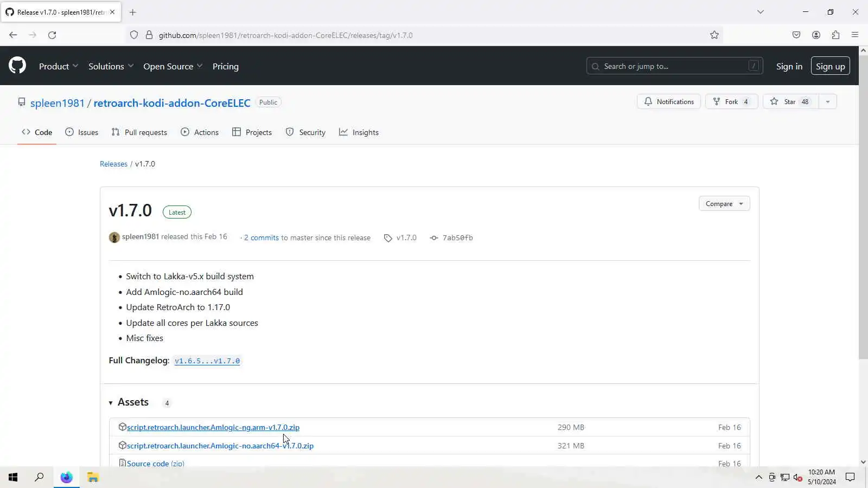Switch to the Pull requests tab

coord(139,132)
